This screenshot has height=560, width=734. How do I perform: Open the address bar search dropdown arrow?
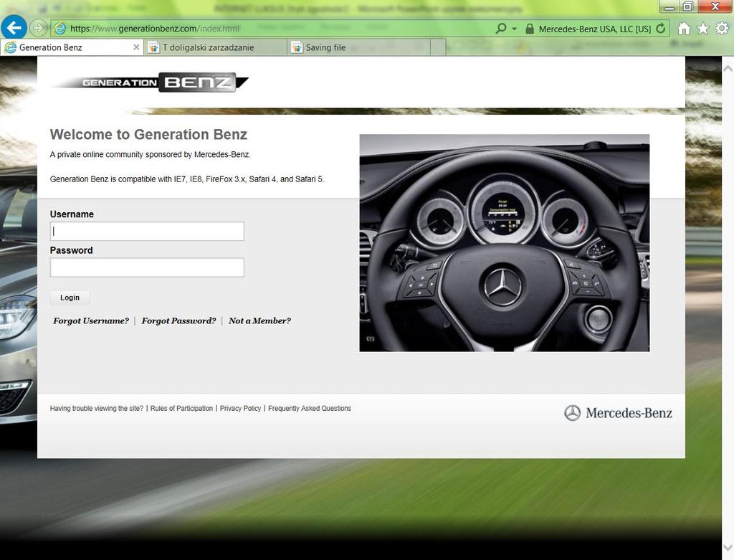(x=514, y=29)
